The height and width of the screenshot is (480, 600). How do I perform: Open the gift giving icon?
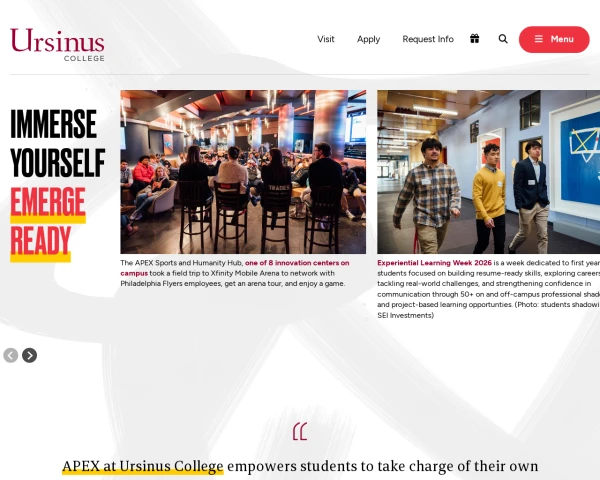pyautogui.click(x=474, y=39)
